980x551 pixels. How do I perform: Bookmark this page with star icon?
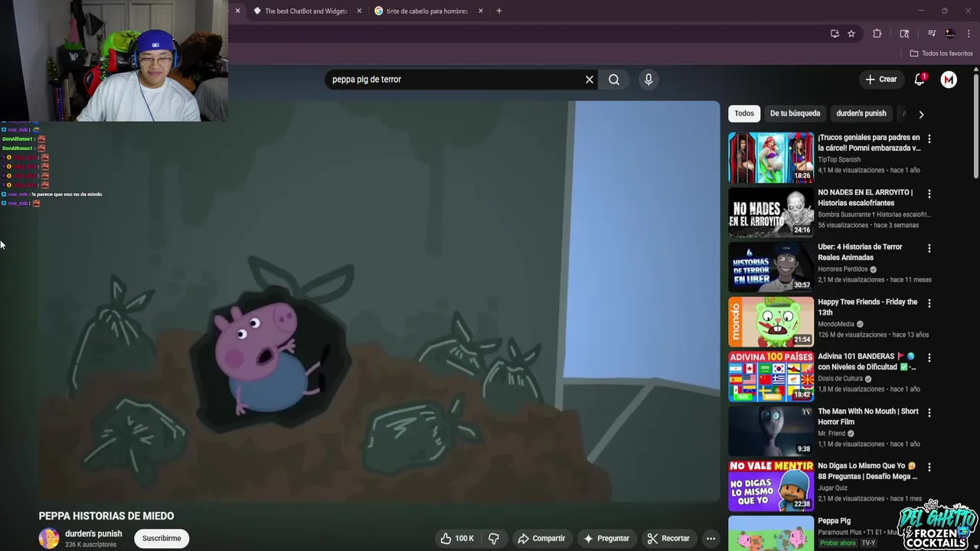tap(851, 34)
